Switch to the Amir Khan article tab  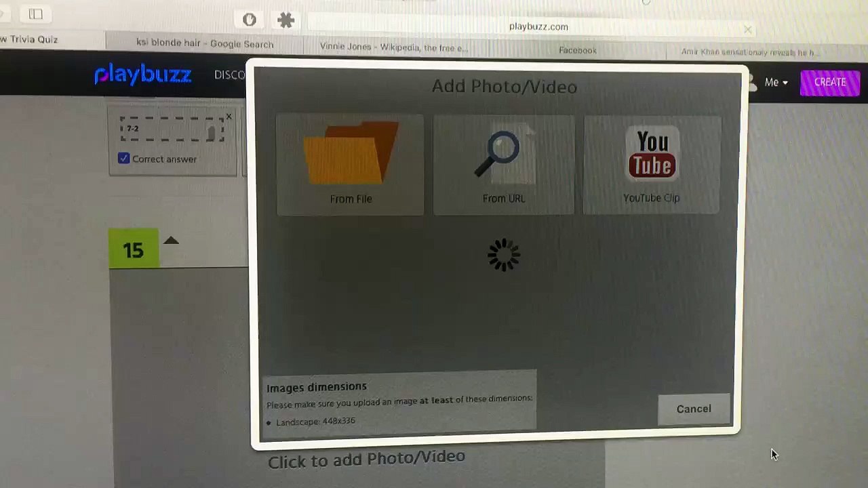pos(750,52)
